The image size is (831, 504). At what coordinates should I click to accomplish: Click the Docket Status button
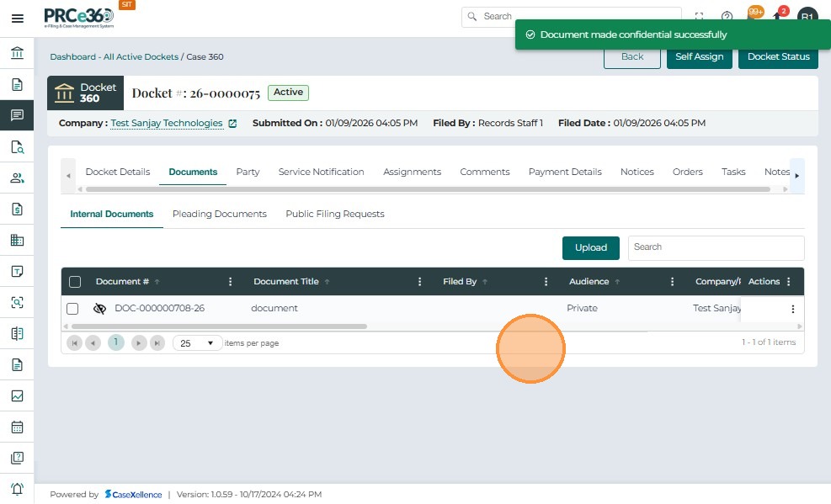(x=778, y=56)
